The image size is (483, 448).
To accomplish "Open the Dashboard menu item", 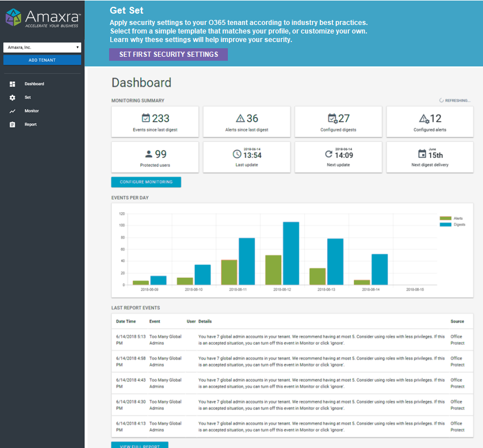I will click(34, 83).
